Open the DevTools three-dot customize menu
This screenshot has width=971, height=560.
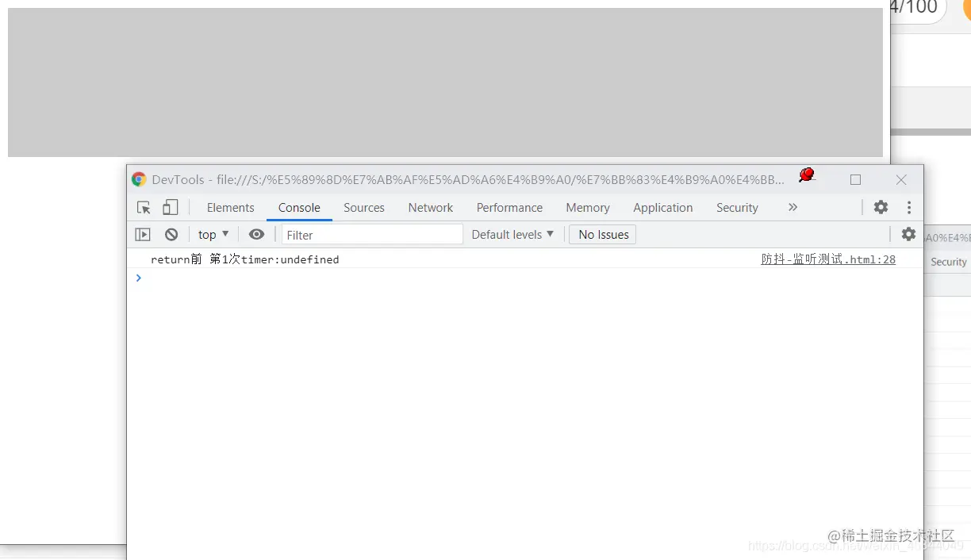[x=909, y=208]
